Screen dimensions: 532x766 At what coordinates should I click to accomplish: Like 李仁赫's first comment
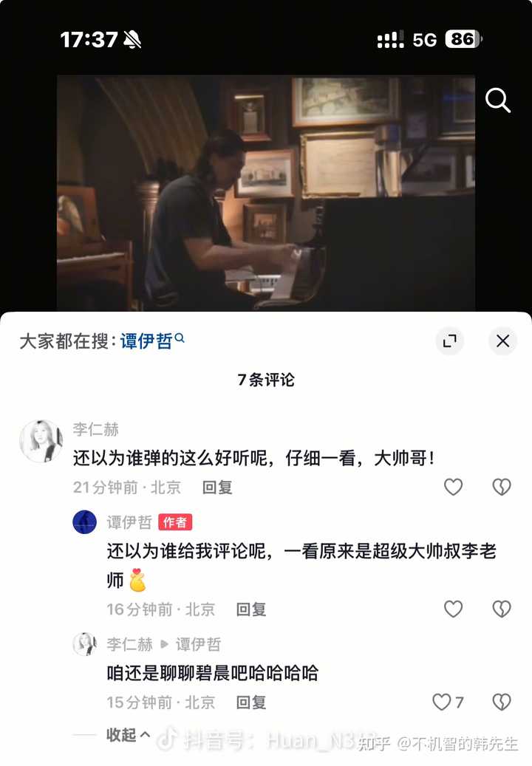[453, 487]
